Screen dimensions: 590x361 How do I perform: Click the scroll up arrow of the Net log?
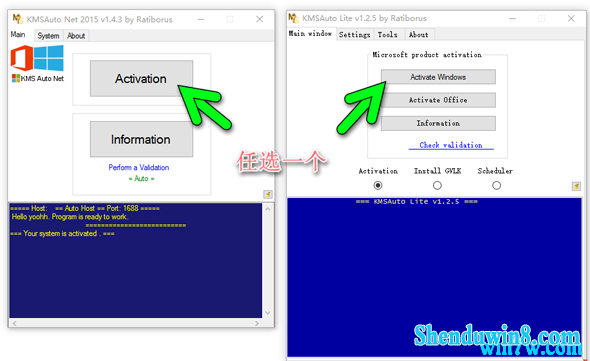[268, 209]
